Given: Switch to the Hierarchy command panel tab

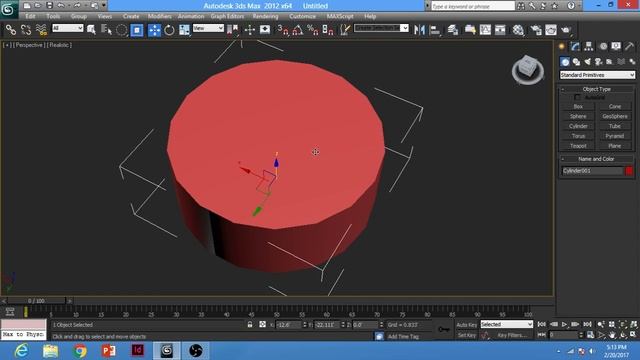Looking at the screenshot, I should [x=589, y=47].
